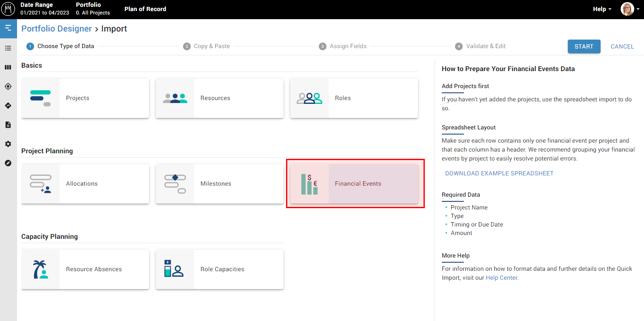Screen dimensions: 644x321
Task: Open the board columns sidebar icon
Action: [x=8, y=67]
